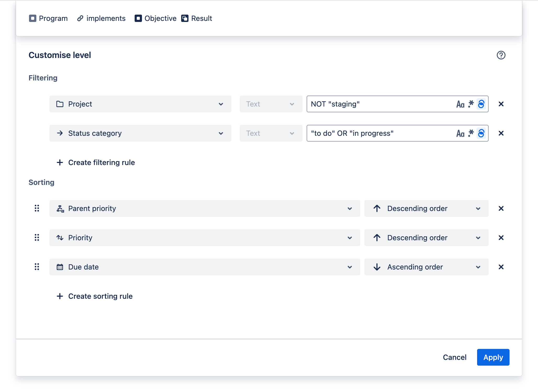Toggle case sensitivity on Project filter
Image resolution: width=538 pixels, height=392 pixels.
(460, 104)
